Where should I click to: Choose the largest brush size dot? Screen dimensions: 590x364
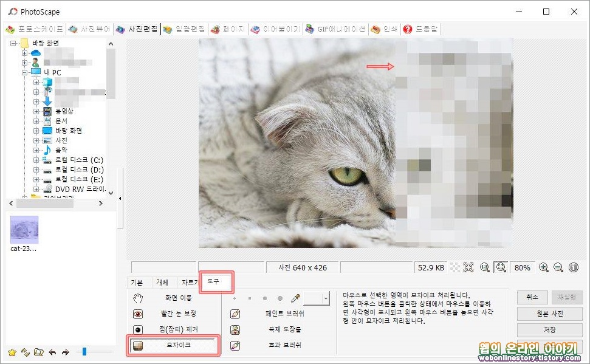[x=280, y=298]
